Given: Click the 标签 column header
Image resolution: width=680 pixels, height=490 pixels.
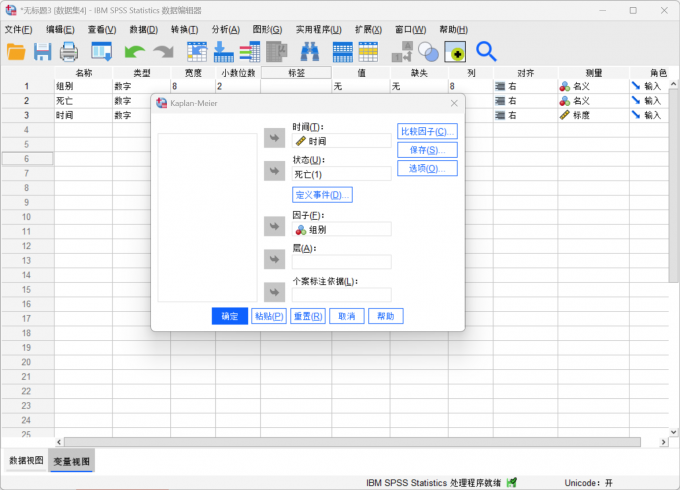Looking at the screenshot, I should [297, 73].
